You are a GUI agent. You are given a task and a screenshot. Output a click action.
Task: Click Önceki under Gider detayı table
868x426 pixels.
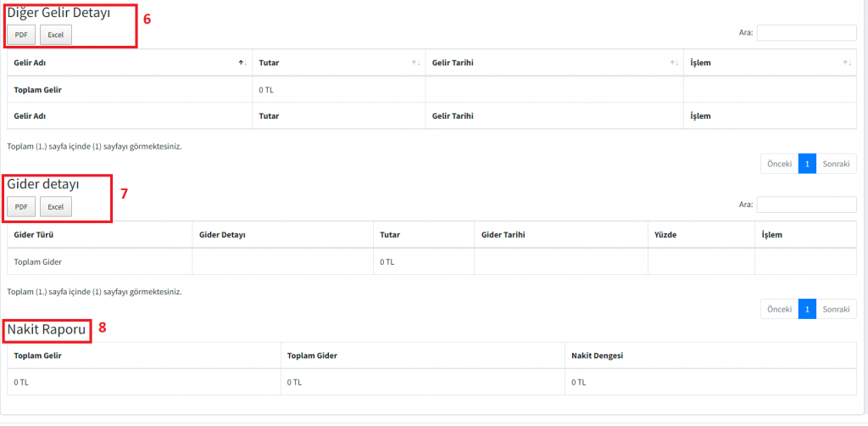click(x=779, y=309)
